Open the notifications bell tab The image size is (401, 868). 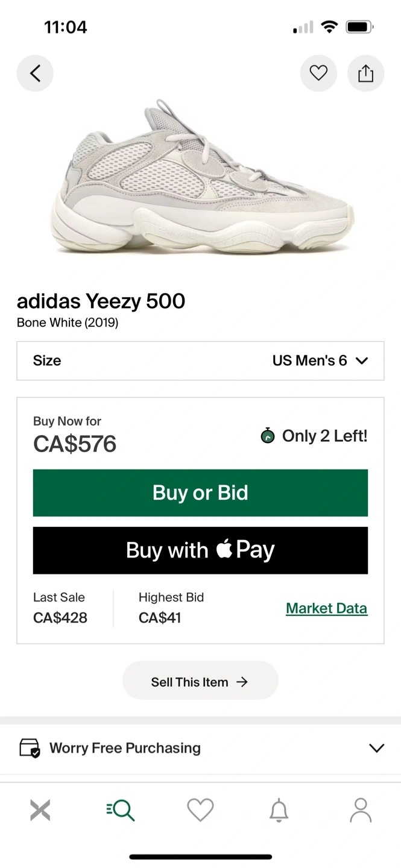click(279, 810)
